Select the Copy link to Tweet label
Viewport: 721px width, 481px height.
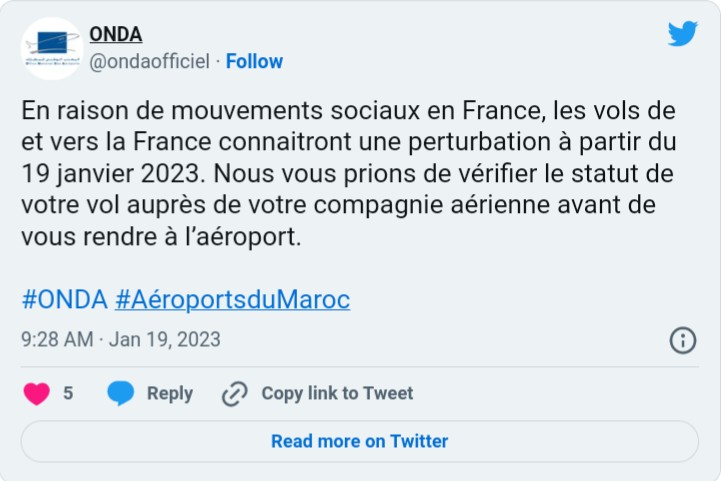click(337, 393)
